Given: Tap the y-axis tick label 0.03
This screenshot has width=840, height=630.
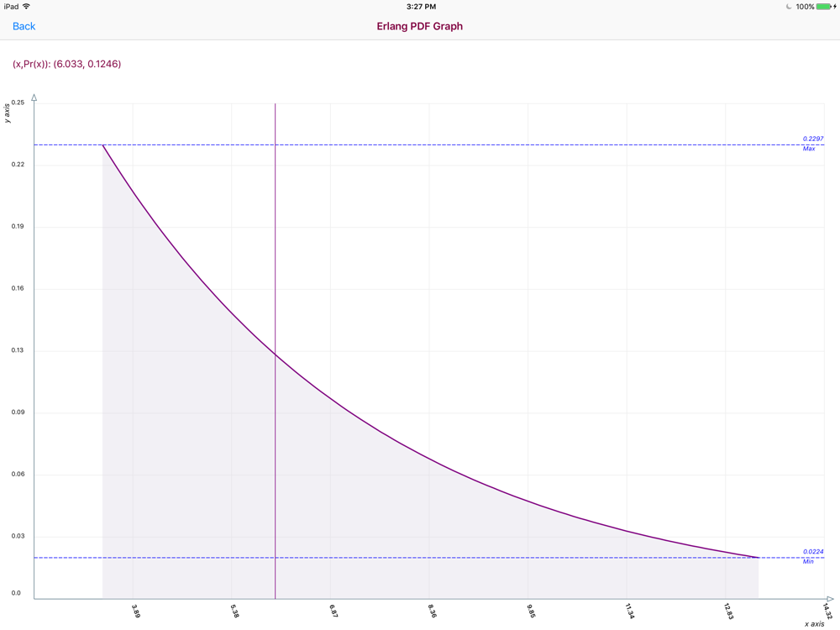Looking at the screenshot, I should coord(18,536).
